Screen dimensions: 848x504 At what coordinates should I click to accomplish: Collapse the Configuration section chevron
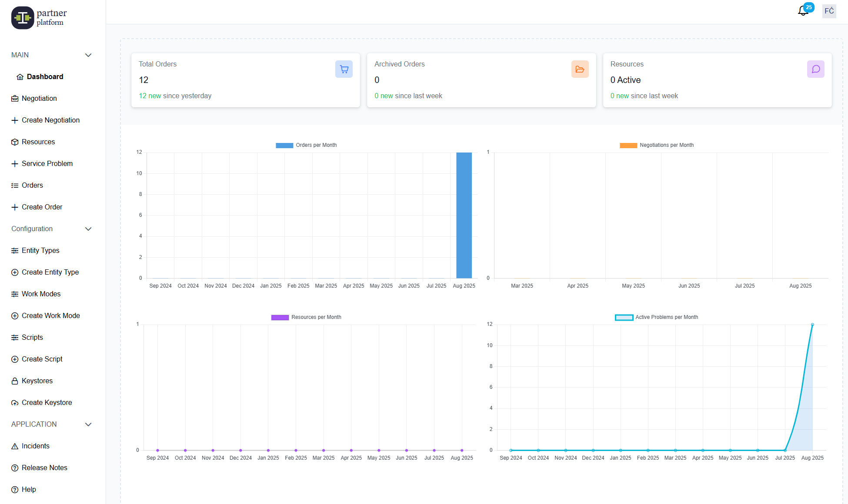coord(88,229)
